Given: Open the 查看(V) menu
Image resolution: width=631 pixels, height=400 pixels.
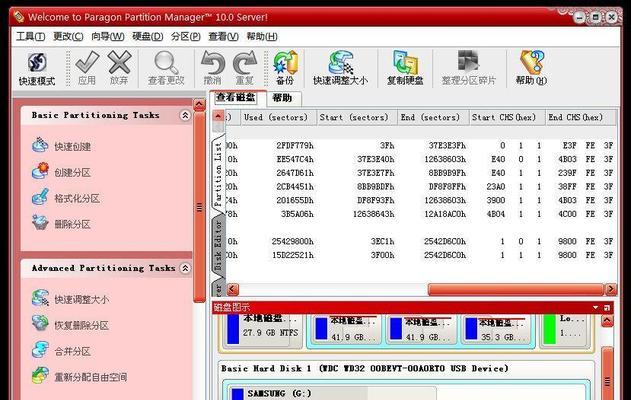Looking at the screenshot, I should 223,37.
